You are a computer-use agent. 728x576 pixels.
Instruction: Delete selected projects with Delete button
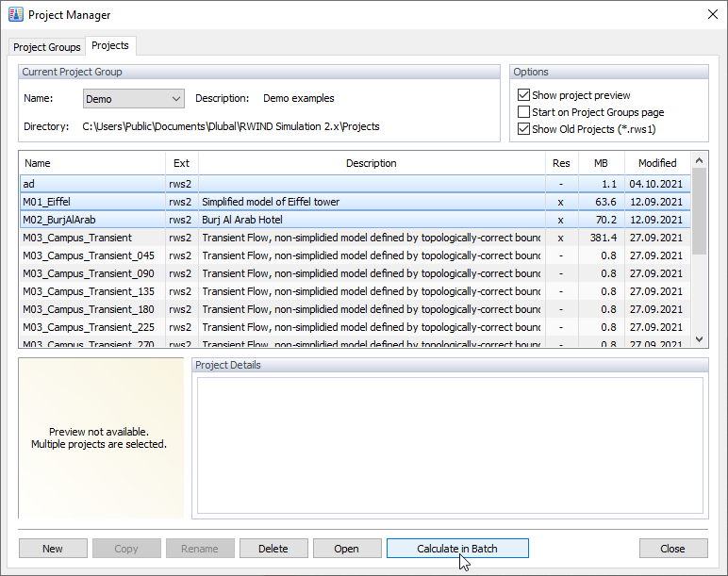[273, 548]
